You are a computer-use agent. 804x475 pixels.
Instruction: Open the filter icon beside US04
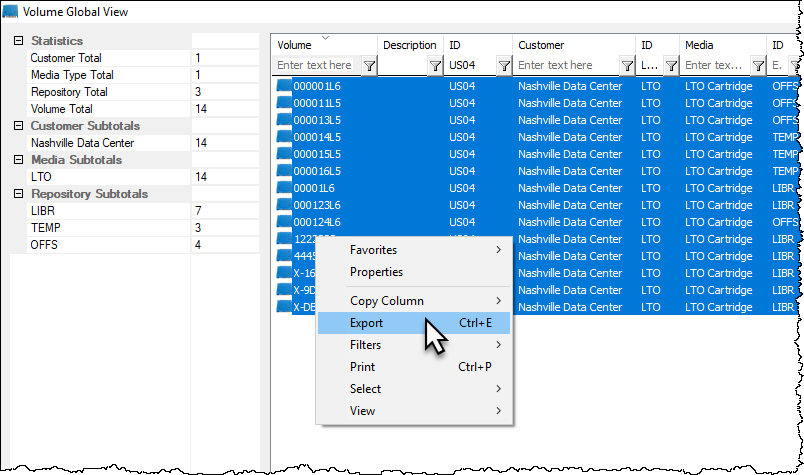point(504,66)
